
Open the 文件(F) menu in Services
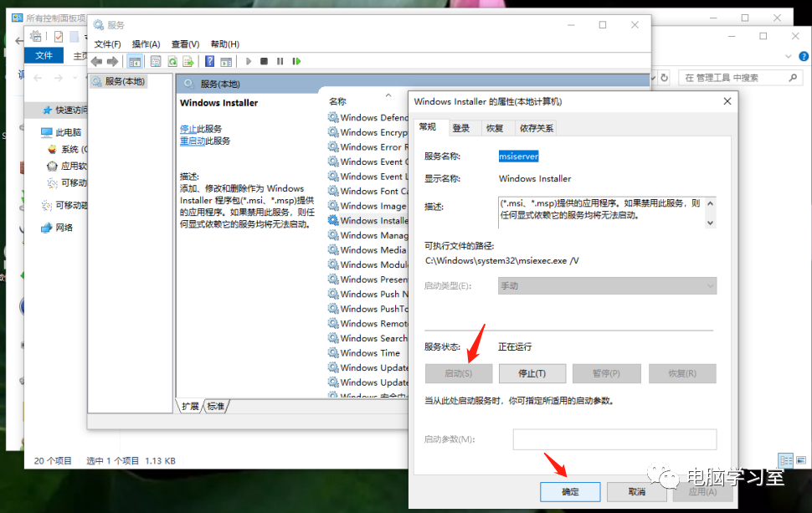[107, 44]
